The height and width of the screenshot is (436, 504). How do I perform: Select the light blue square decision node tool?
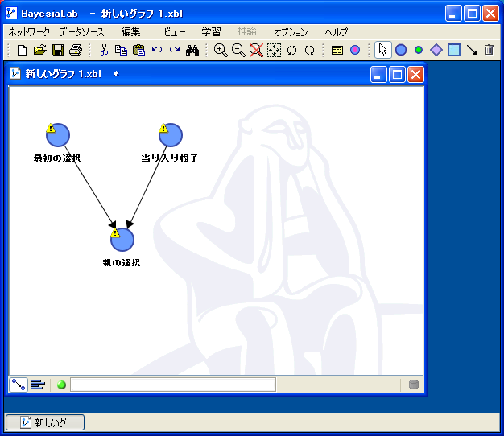[x=454, y=50]
